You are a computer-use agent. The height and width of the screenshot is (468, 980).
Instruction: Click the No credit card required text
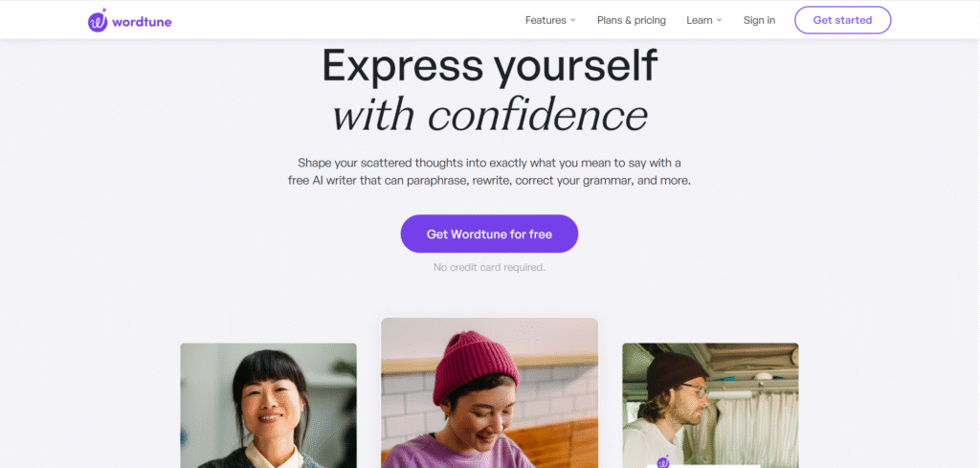[x=489, y=267]
